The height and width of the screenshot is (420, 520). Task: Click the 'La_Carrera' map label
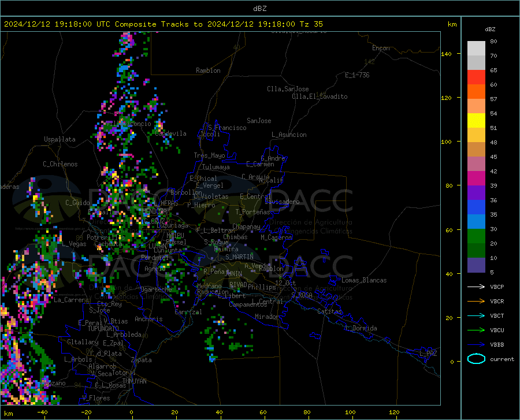pyautogui.click(x=71, y=300)
